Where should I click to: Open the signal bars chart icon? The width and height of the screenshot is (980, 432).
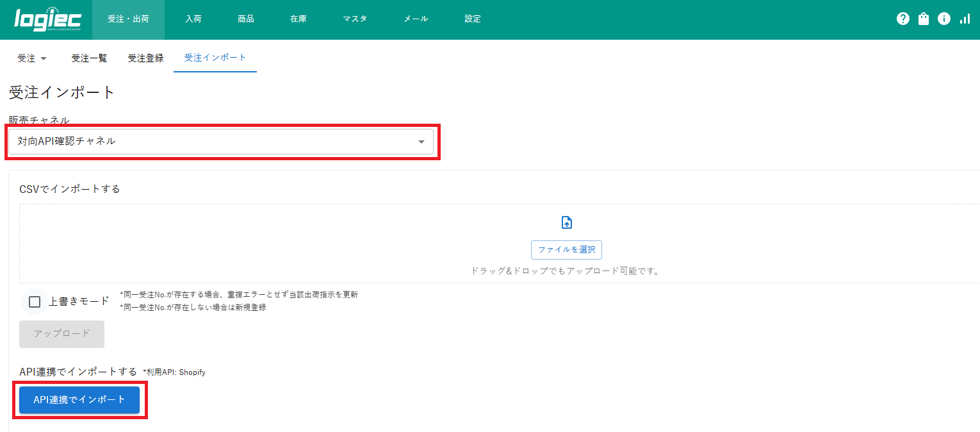[965, 19]
